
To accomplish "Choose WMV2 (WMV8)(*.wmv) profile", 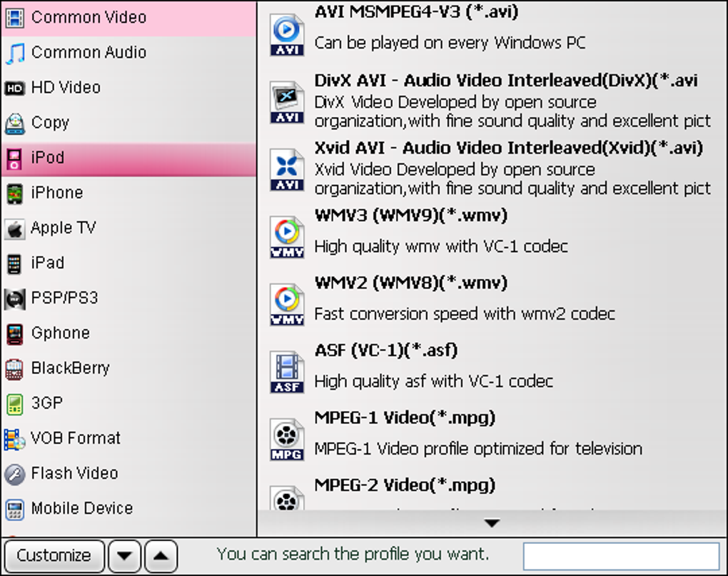I will pos(492,304).
